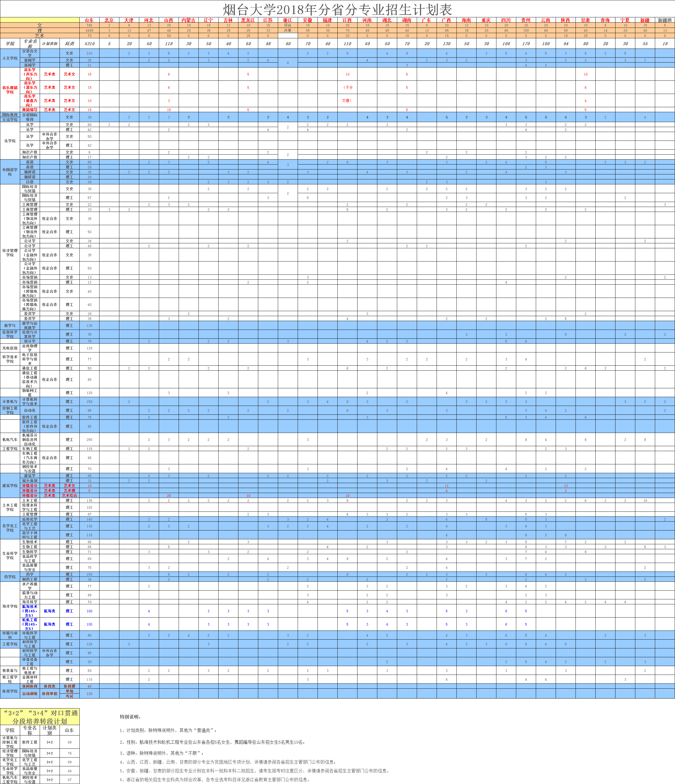Select the 建筑学院 college cell
Screen dimensions: 675x784
(10, 486)
